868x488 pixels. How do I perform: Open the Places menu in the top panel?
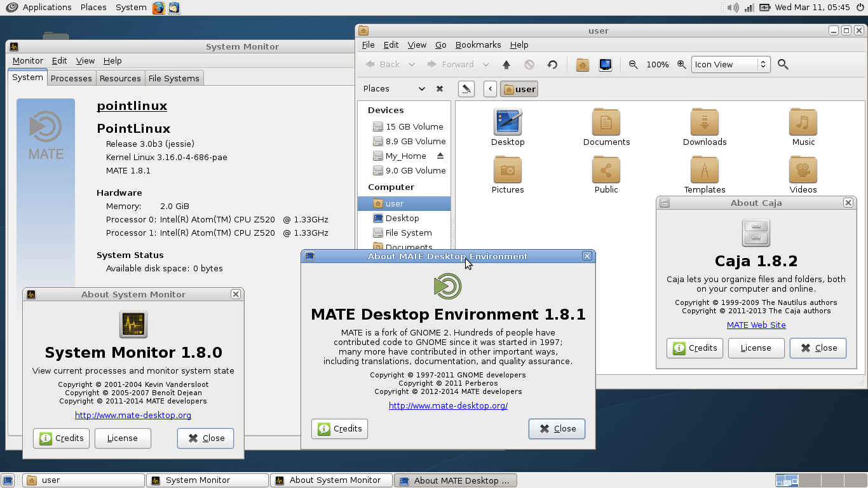coord(93,8)
